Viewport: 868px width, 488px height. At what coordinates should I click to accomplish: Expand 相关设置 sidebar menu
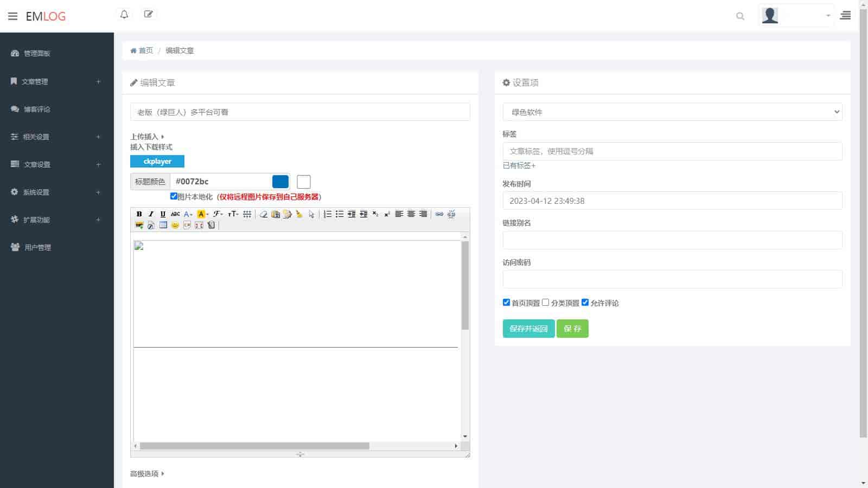pyautogui.click(x=56, y=137)
